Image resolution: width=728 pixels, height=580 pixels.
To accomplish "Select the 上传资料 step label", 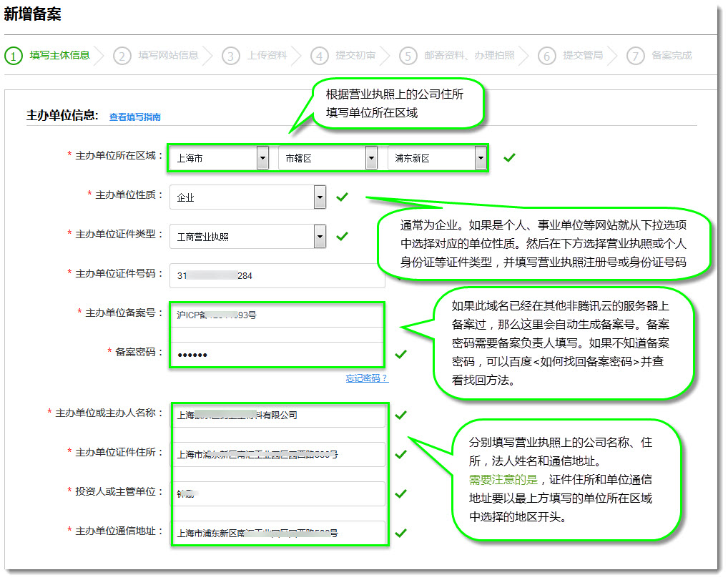I will [x=267, y=55].
